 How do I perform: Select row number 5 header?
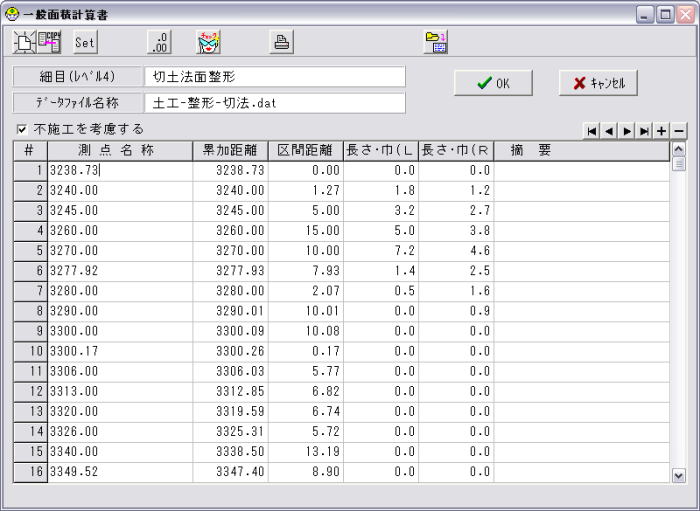tap(30, 251)
